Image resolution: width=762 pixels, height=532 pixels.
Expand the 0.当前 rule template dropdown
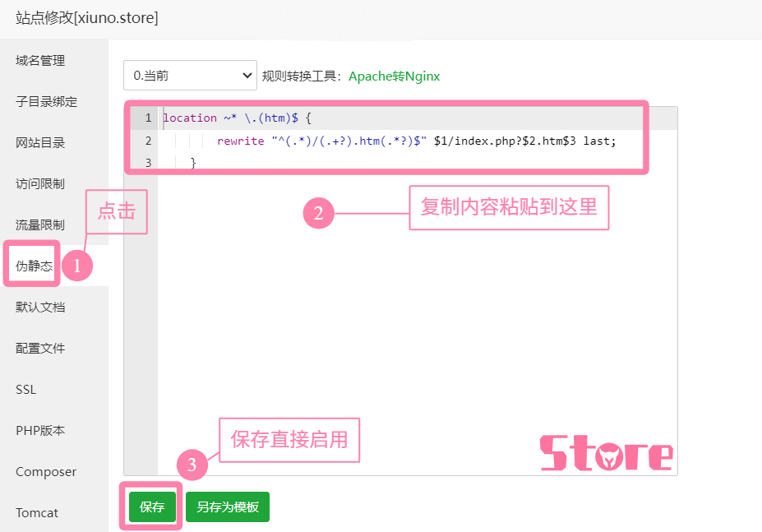(191, 76)
